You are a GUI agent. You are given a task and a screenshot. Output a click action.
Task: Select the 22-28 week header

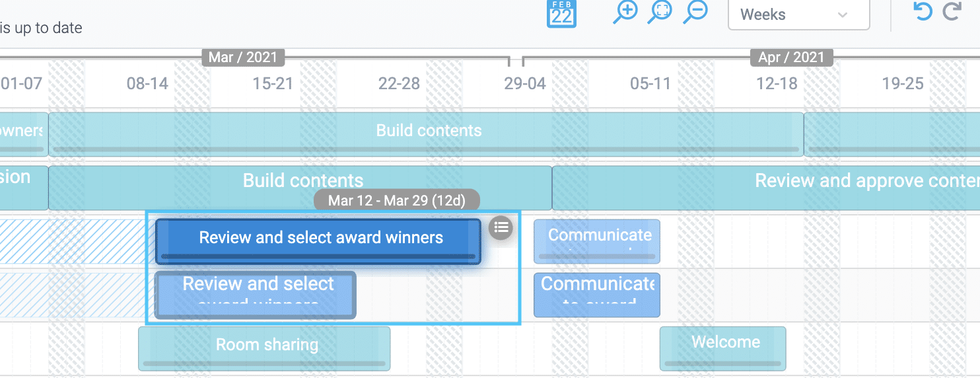point(399,84)
